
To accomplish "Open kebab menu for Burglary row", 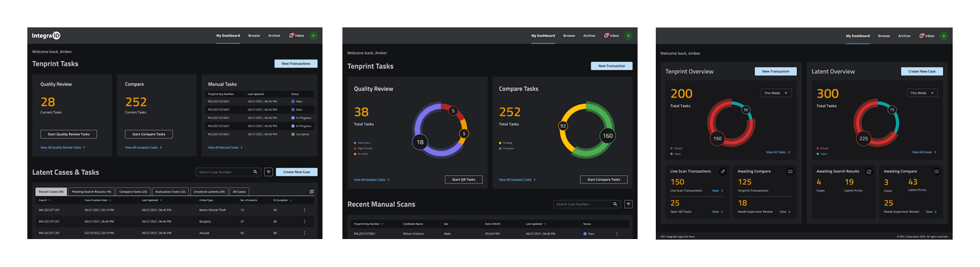I will (x=305, y=221).
